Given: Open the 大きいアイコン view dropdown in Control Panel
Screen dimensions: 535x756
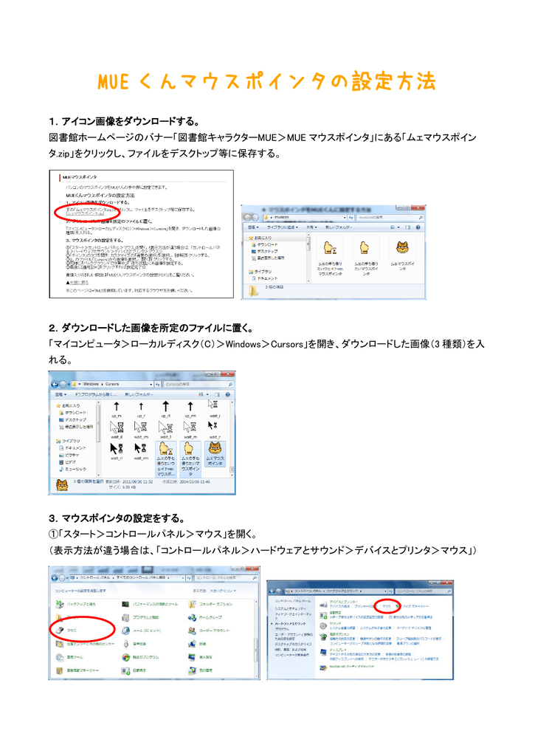Looking at the screenshot, I should (222, 590).
